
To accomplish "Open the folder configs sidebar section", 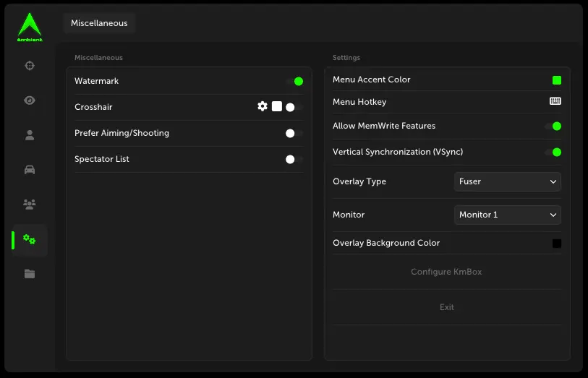I will [30, 274].
